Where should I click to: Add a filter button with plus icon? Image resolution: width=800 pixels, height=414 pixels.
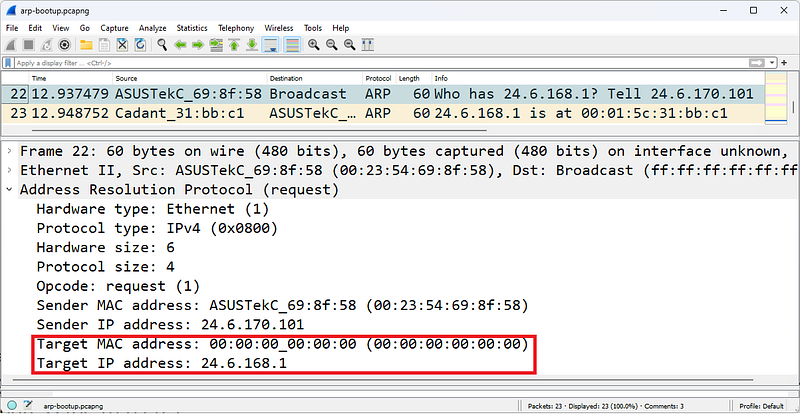[784, 63]
